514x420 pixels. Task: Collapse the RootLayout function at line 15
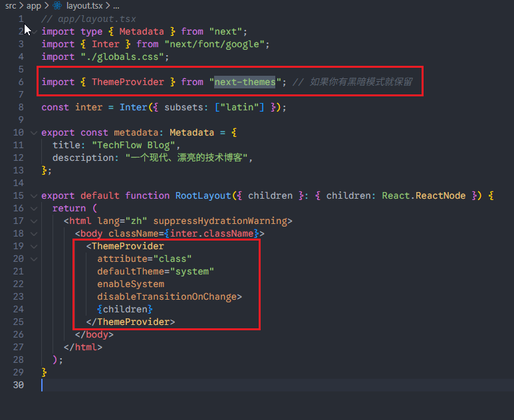coord(33,195)
